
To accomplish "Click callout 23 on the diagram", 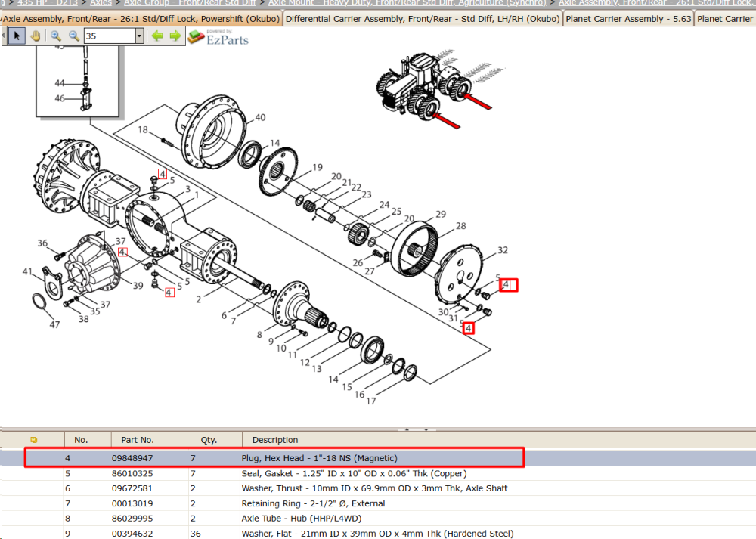I will pos(367,194).
